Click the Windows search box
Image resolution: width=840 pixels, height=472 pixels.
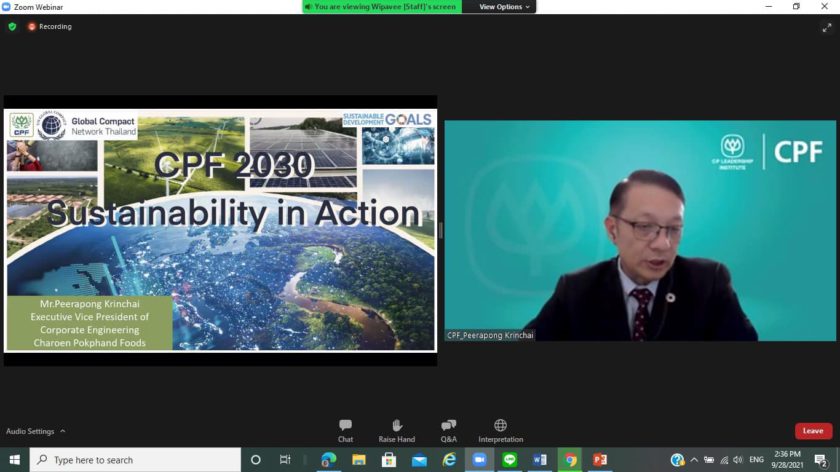click(x=135, y=460)
